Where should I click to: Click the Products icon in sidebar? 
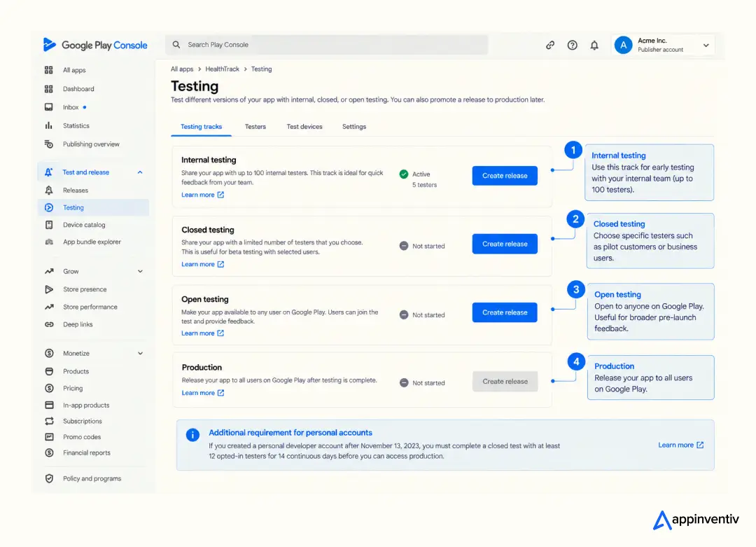(49, 371)
